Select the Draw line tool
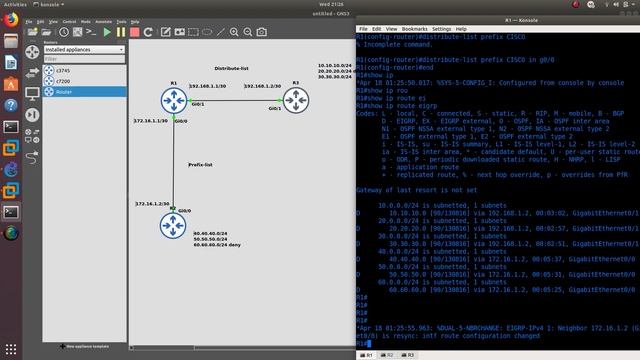The height and width of the screenshot is (360, 640). [221, 32]
